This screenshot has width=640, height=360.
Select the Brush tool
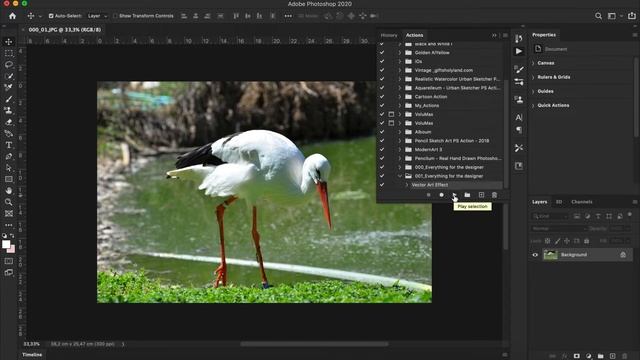click(9, 99)
